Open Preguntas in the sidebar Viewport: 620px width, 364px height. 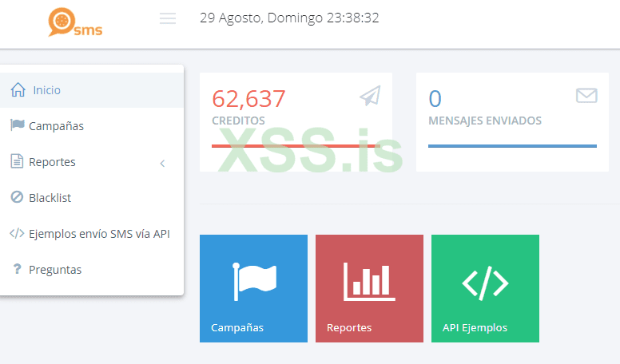pyautogui.click(x=92, y=270)
